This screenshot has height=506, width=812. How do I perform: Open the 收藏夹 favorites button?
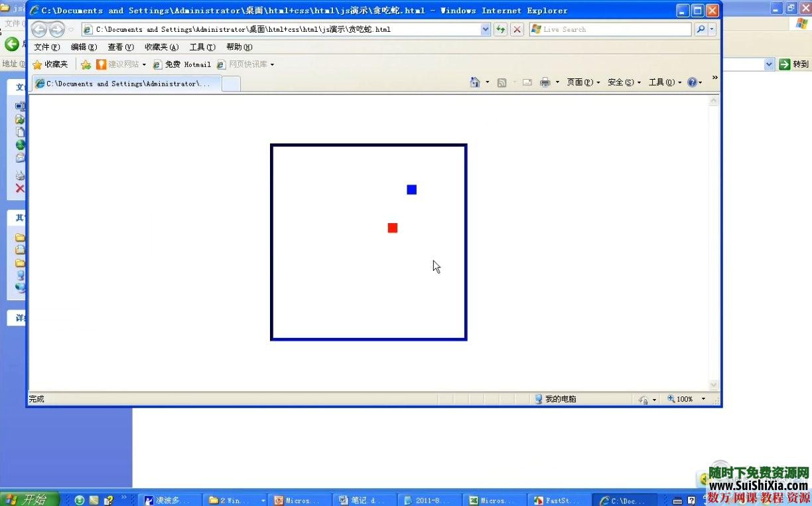[50, 64]
